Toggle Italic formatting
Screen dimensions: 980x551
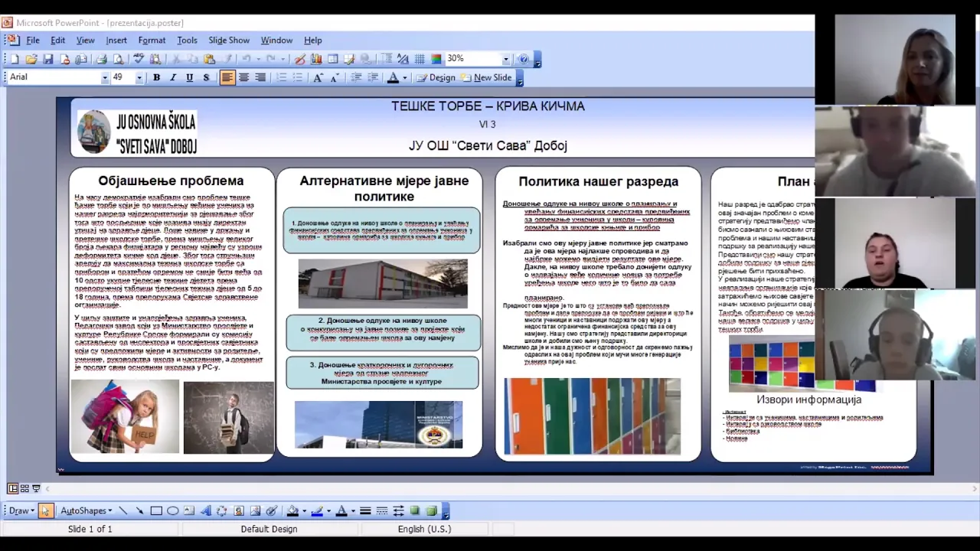[172, 77]
